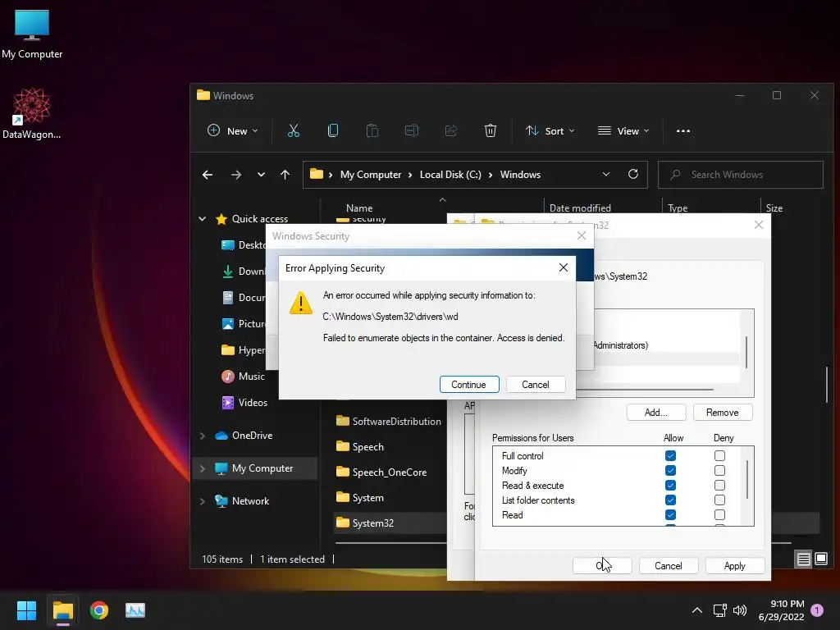The image size is (840, 630).
Task: Click Add... in Permissions dialog
Action: pyautogui.click(x=655, y=412)
